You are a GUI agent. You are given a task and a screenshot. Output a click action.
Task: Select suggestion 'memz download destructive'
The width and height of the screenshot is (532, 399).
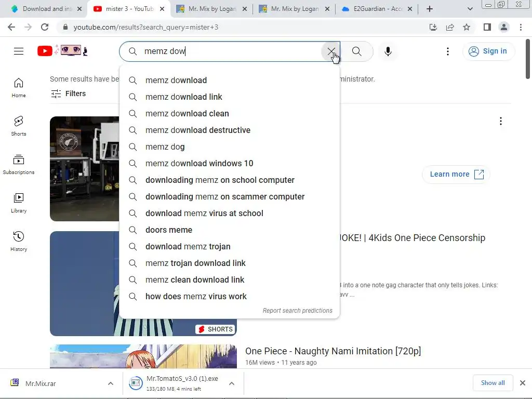pos(229,130)
